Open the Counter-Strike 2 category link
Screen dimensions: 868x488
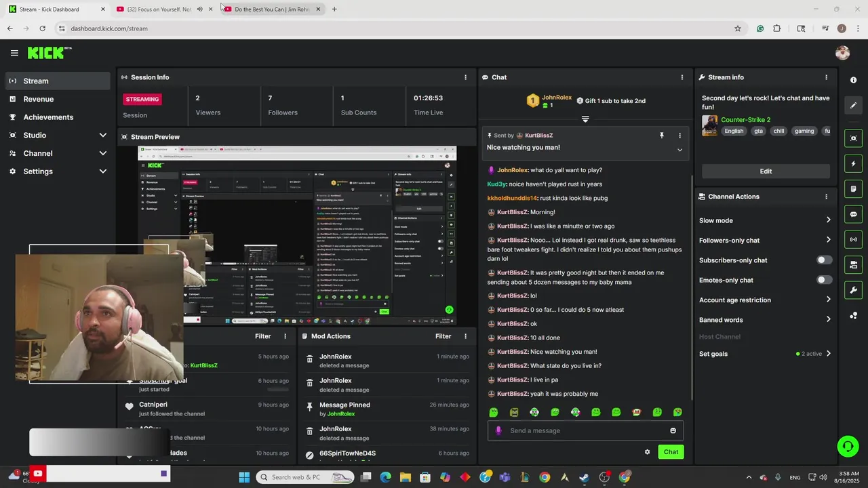[745, 120]
